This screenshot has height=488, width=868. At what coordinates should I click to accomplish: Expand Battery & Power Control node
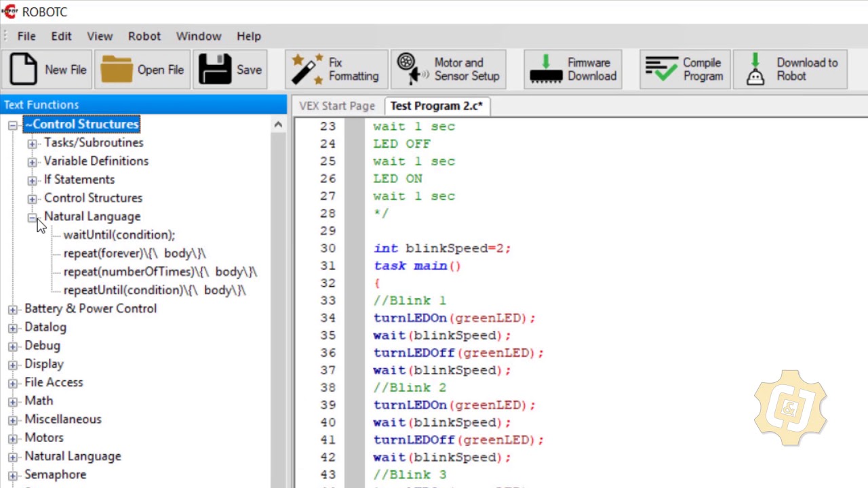pyautogui.click(x=13, y=309)
